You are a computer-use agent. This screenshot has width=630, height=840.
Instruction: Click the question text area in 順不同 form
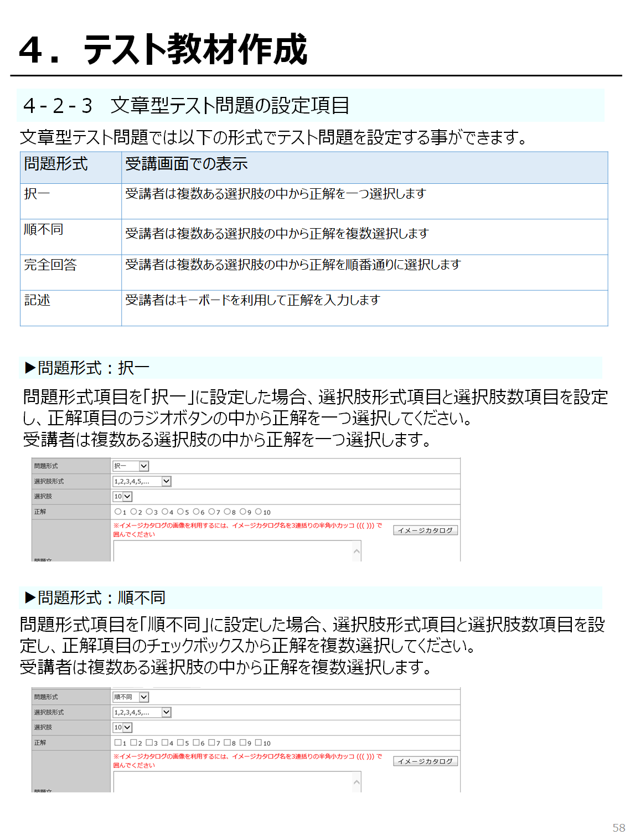click(233, 782)
